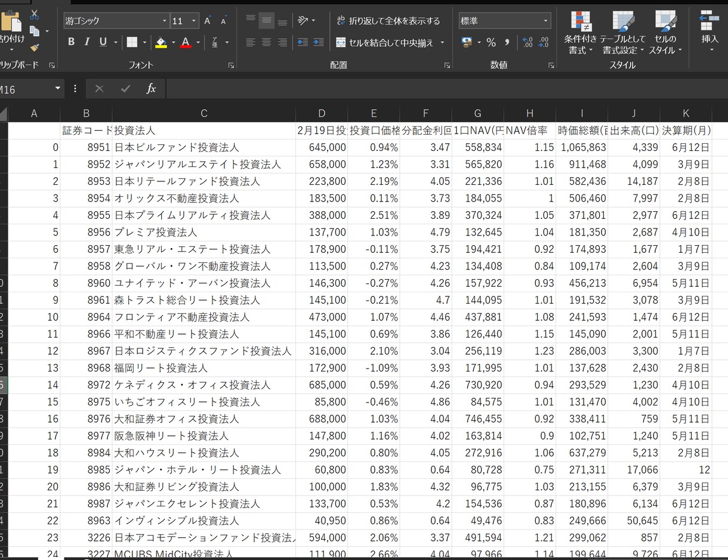
Task: Toggle center text horizontally
Action: pos(266,42)
